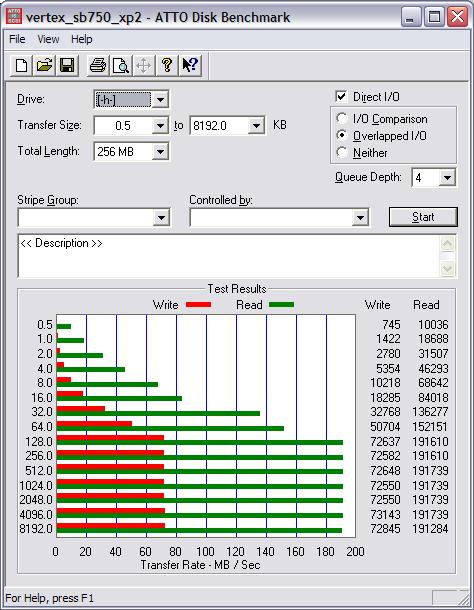Screen dimensions: 474x610
Task: Start the benchmark with Start button
Action: tap(423, 217)
